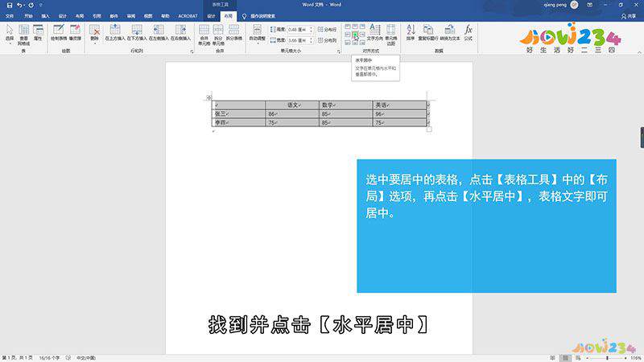Image resolution: width=644 pixels, height=362 pixels.
Task: Click Distribute Columns (分布列)
Action: (x=328, y=40)
